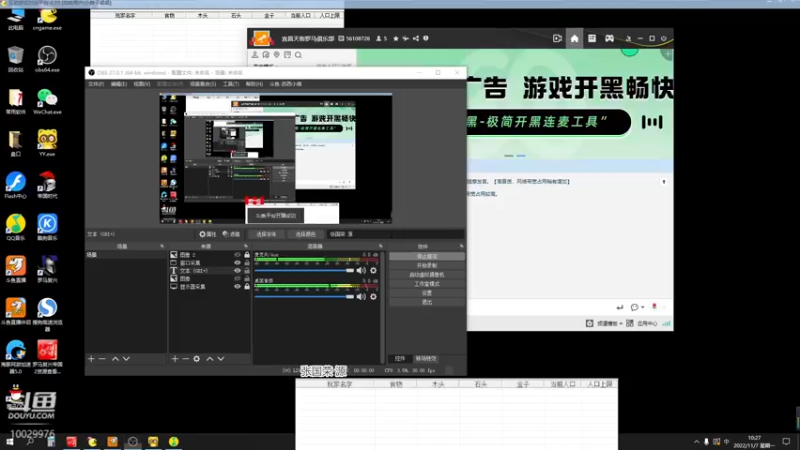This screenshot has width=800, height=450.
Task: Move scene down arrow
Action: pos(126,359)
